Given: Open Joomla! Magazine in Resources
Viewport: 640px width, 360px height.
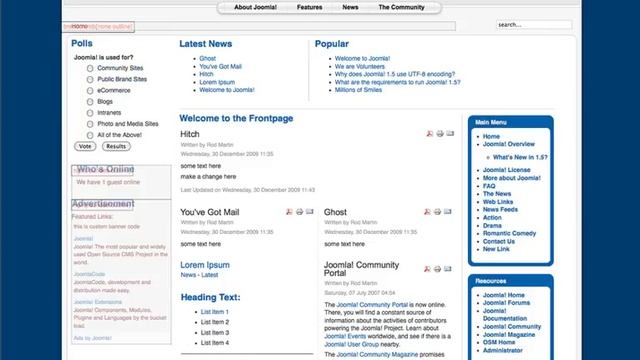Looking at the screenshot, I should tap(509, 335).
